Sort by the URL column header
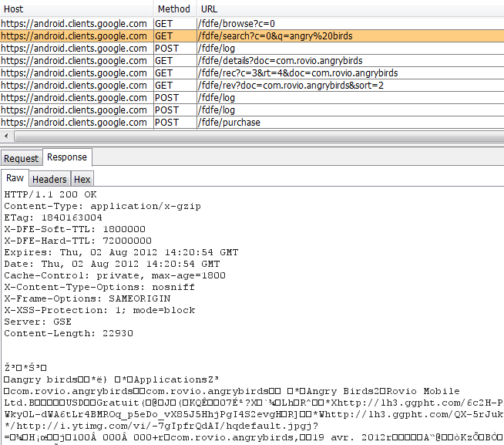The image size is (504, 445). pyautogui.click(x=351, y=8)
